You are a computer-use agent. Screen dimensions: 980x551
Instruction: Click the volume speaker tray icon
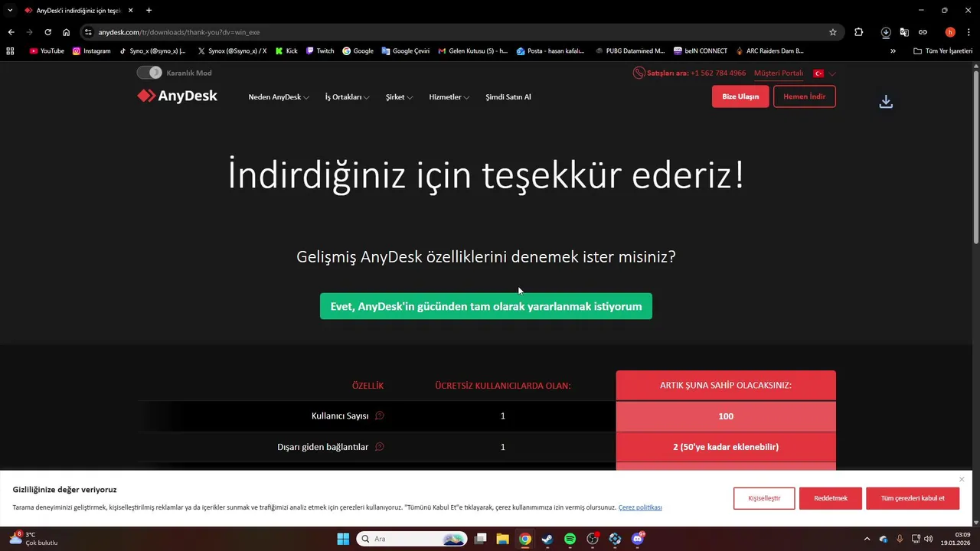929,539
